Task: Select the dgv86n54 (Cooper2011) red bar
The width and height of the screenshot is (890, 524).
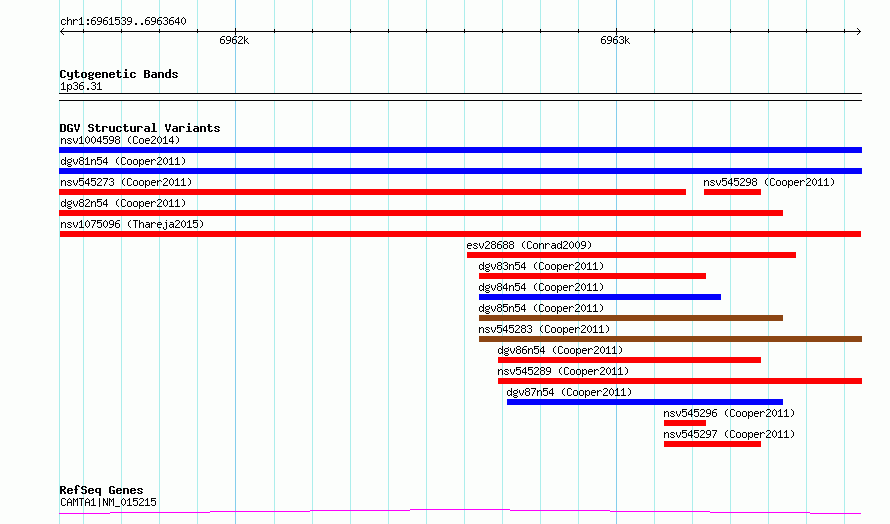Action: pyautogui.click(x=629, y=360)
